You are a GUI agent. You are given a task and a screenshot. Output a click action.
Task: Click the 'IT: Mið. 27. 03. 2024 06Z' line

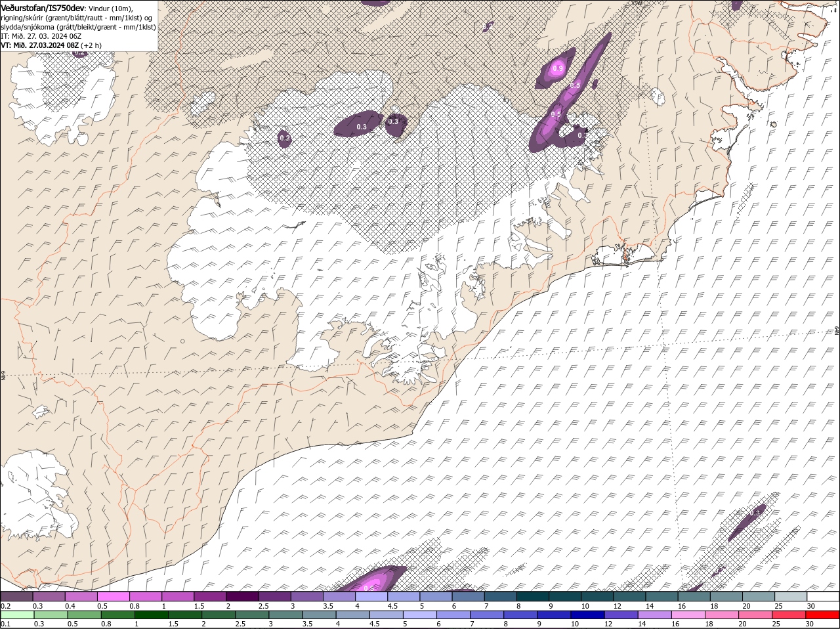40,35
